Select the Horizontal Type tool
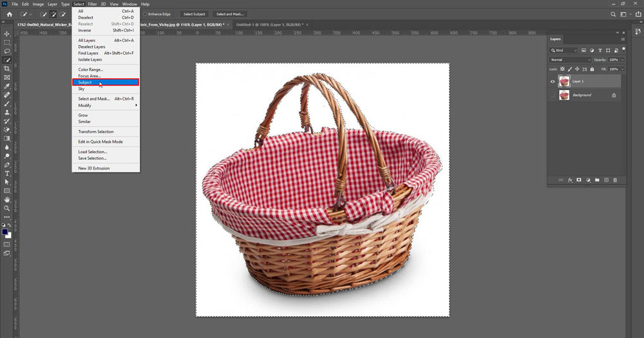 click(x=7, y=173)
